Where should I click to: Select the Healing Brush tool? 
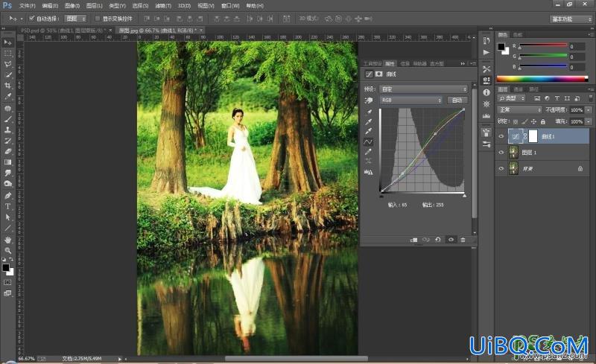tap(7, 108)
